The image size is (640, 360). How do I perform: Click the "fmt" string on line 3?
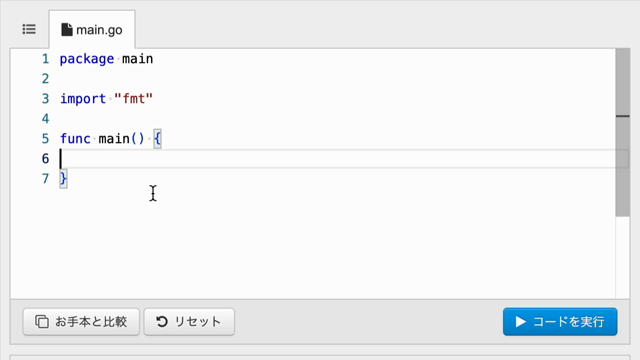(133, 99)
